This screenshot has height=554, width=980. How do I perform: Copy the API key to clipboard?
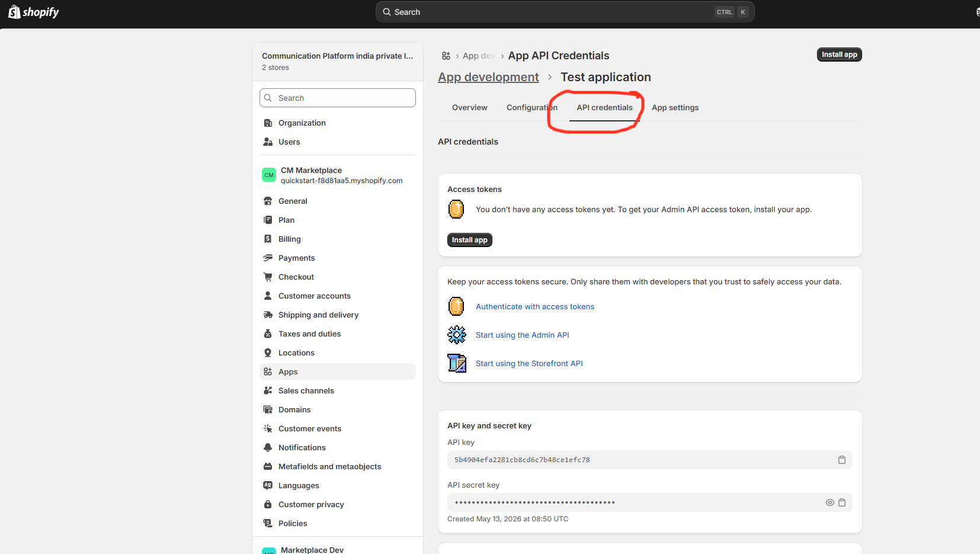coord(841,460)
